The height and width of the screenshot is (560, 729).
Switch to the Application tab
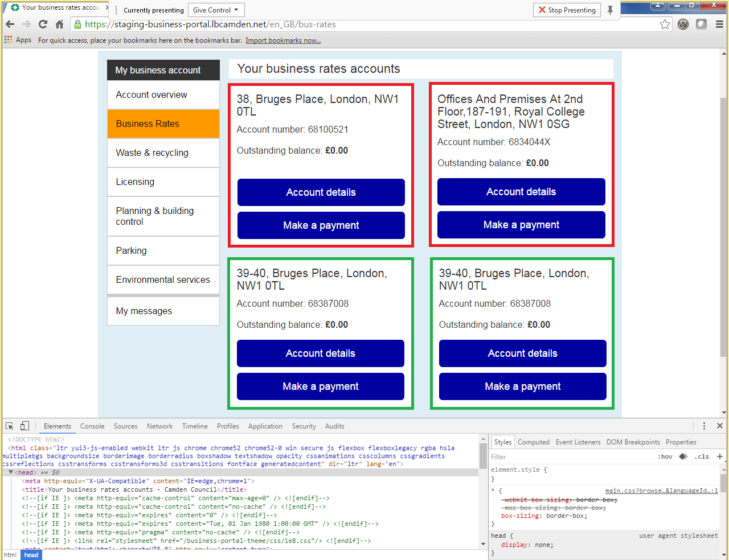pos(265,426)
